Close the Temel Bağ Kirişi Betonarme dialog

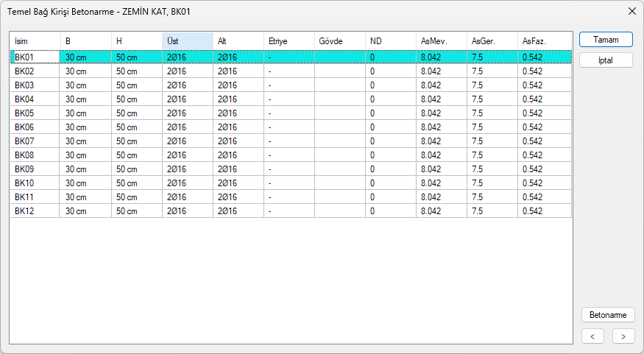click(x=632, y=12)
